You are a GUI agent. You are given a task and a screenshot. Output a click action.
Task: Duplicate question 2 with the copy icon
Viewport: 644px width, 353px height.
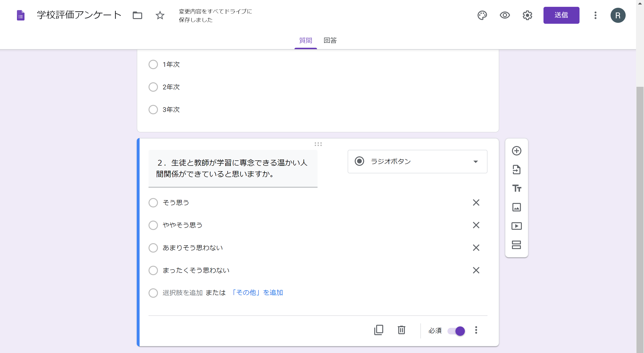click(x=378, y=330)
